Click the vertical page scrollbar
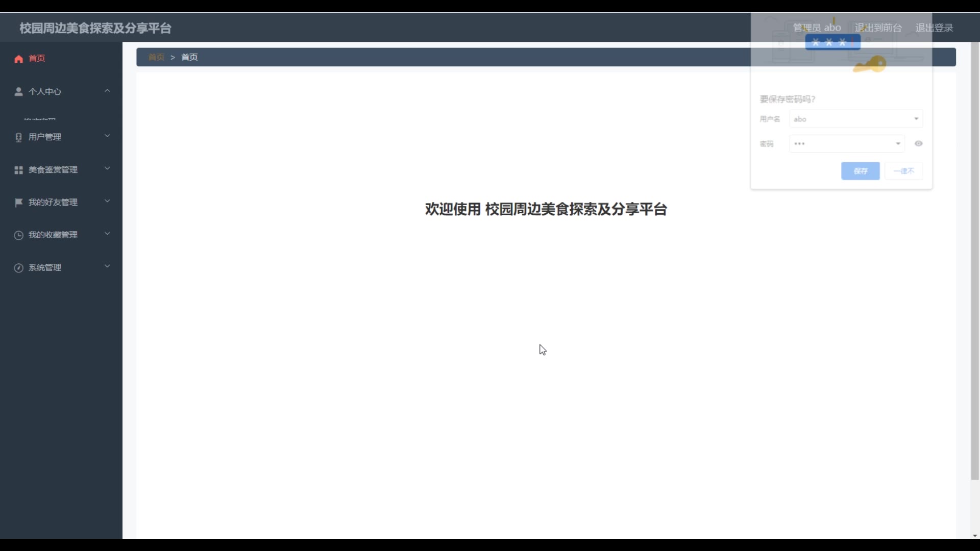 coord(975,255)
